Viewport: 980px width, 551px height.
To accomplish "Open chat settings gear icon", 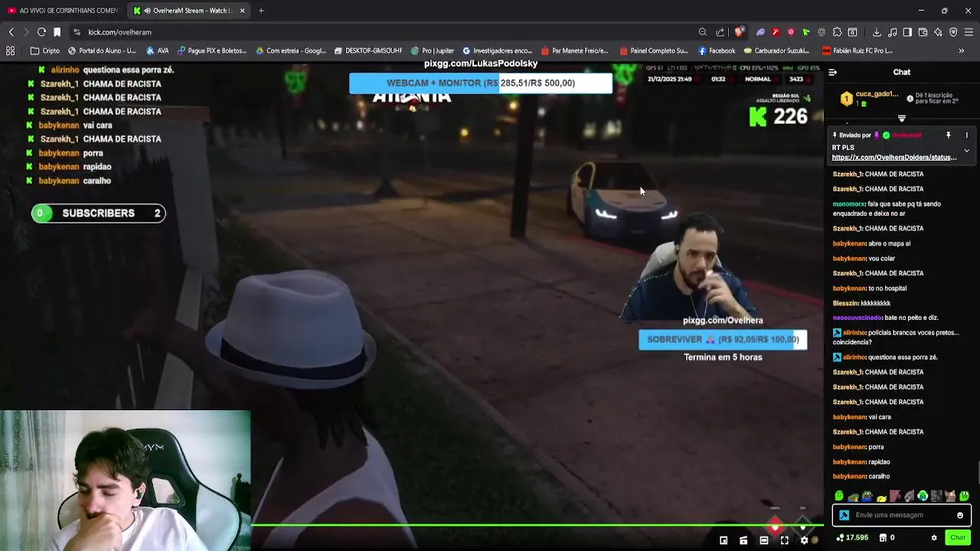I will coord(934,538).
